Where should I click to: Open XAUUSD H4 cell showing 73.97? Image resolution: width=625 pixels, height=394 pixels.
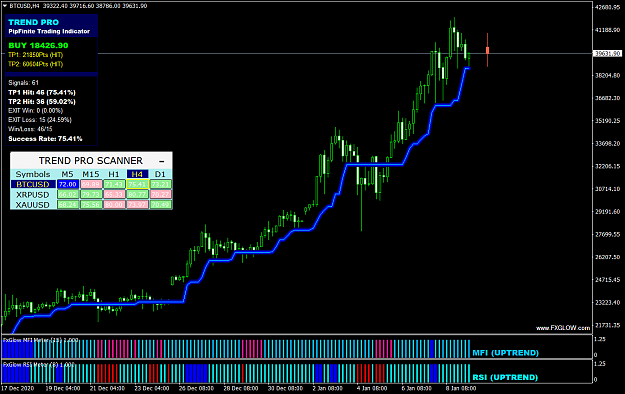(137, 205)
